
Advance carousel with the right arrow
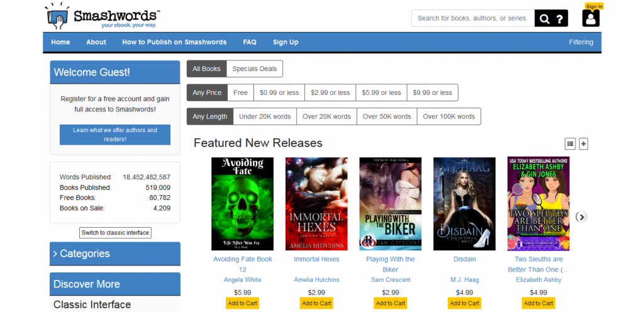click(581, 217)
